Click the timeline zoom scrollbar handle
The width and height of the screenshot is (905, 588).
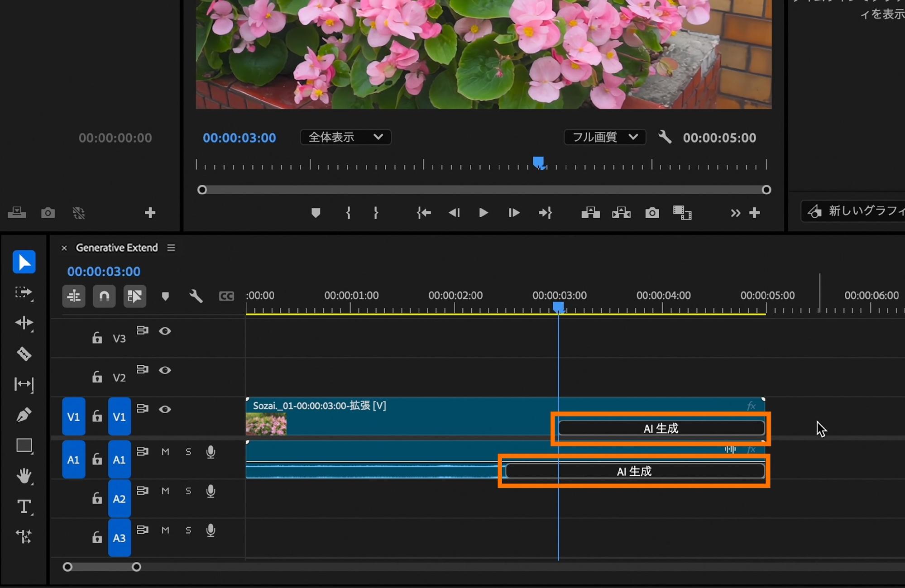(x=136, y=567)
